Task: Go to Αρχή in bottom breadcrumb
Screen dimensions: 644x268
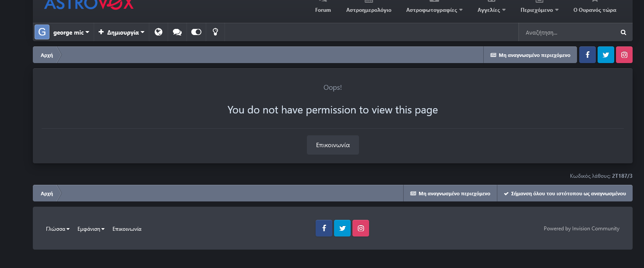Action: (47, 194)
